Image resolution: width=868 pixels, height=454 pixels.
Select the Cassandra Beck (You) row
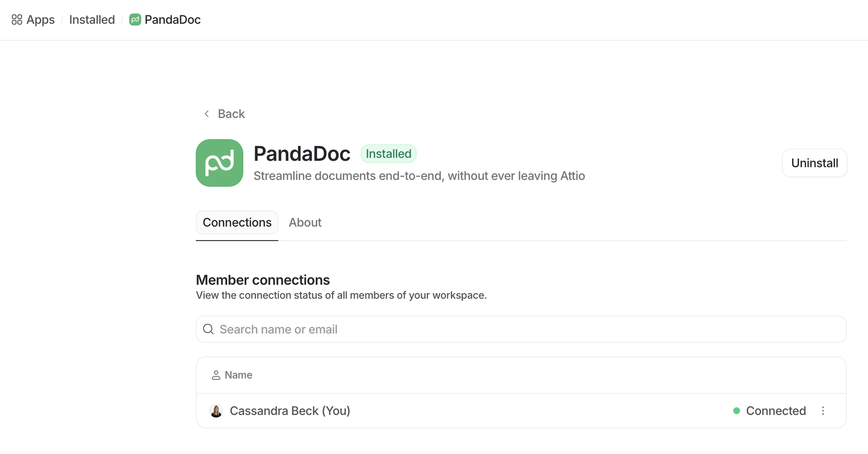[472, 411]
